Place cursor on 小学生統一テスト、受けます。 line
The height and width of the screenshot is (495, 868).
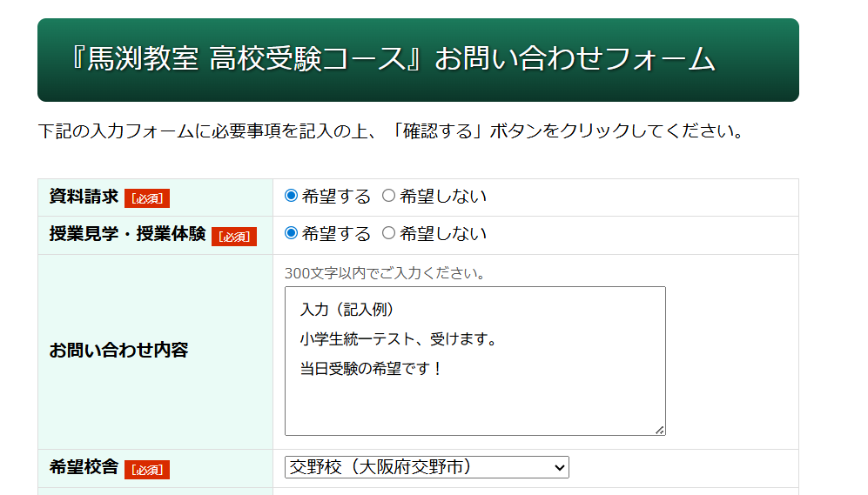(399, 338)
